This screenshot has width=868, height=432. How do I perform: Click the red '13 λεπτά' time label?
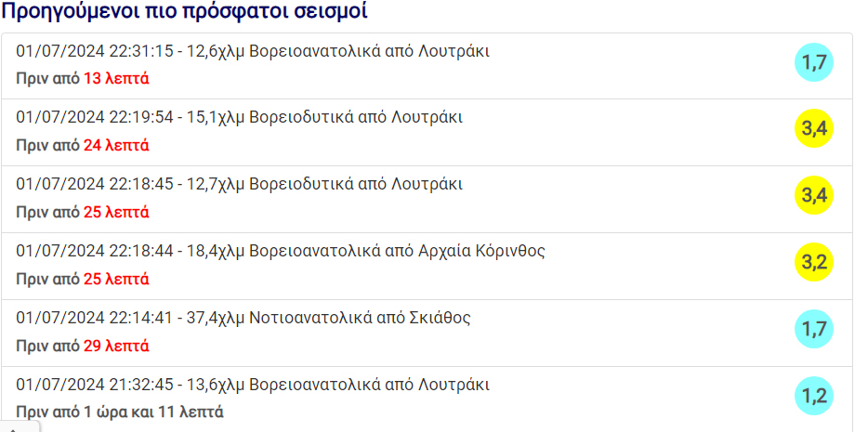116,79
